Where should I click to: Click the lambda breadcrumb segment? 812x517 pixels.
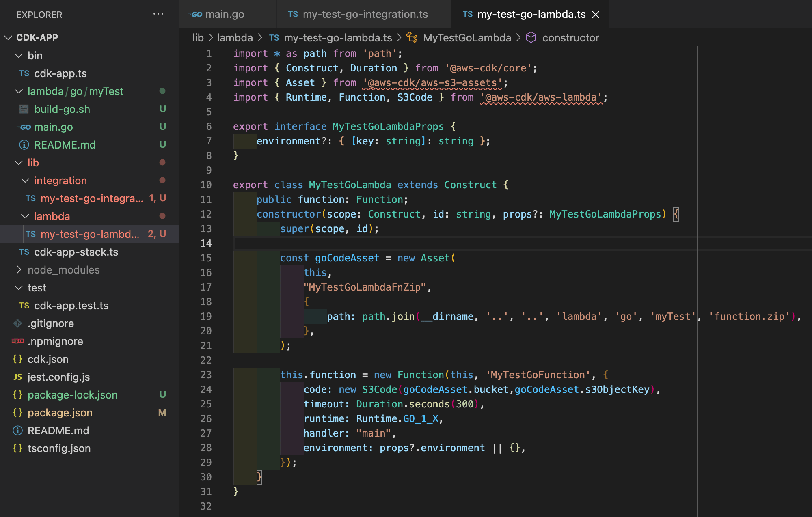[235, 38]
